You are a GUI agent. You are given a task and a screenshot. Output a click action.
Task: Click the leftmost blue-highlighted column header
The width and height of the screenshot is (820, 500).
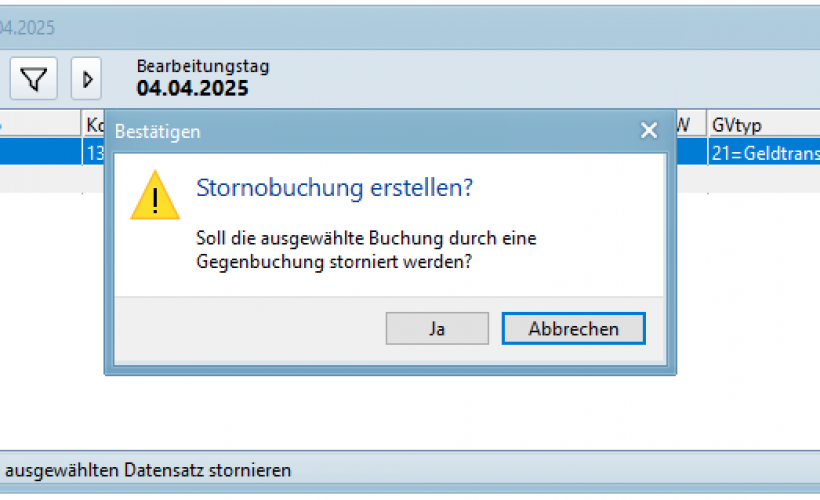pos(40,124)
